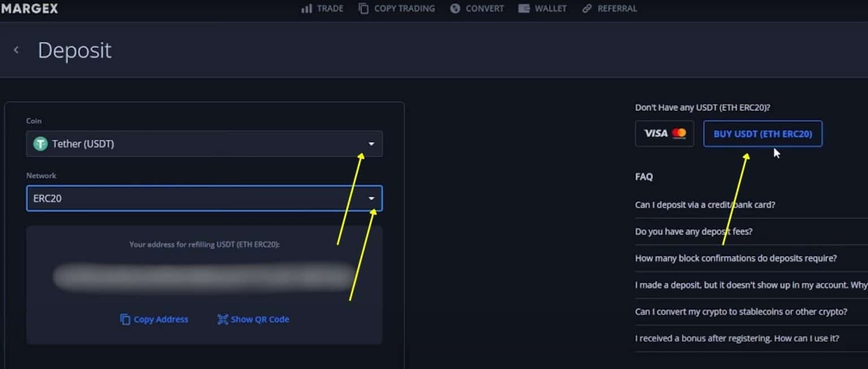This screenshot has height=369, width=868.
Task: Click the Copy Trading pages icon
Action: pyautogui.click(x=363, y=8)
